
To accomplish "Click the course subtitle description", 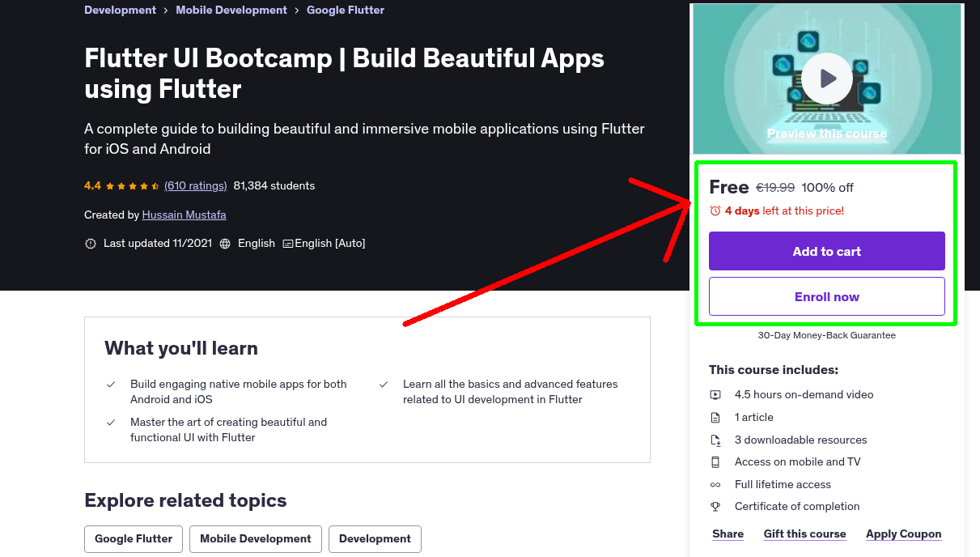I will [364, 139].
